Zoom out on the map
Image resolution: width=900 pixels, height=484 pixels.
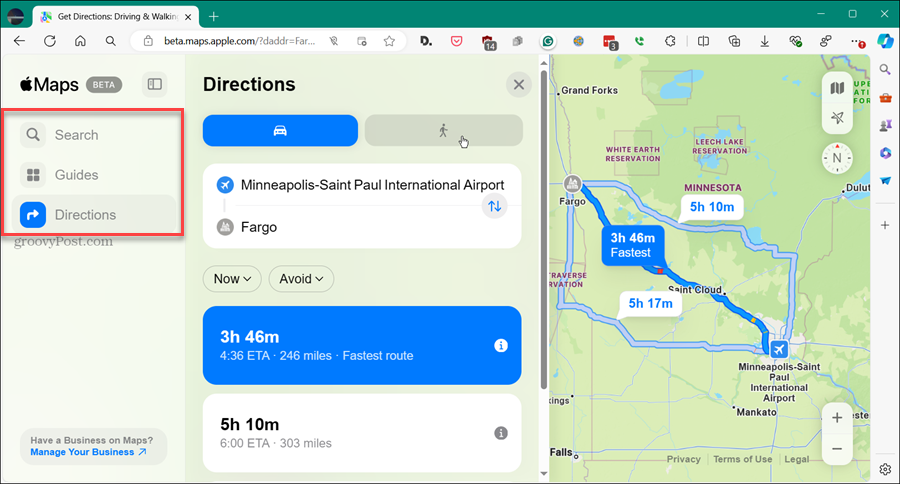point(837,448)
